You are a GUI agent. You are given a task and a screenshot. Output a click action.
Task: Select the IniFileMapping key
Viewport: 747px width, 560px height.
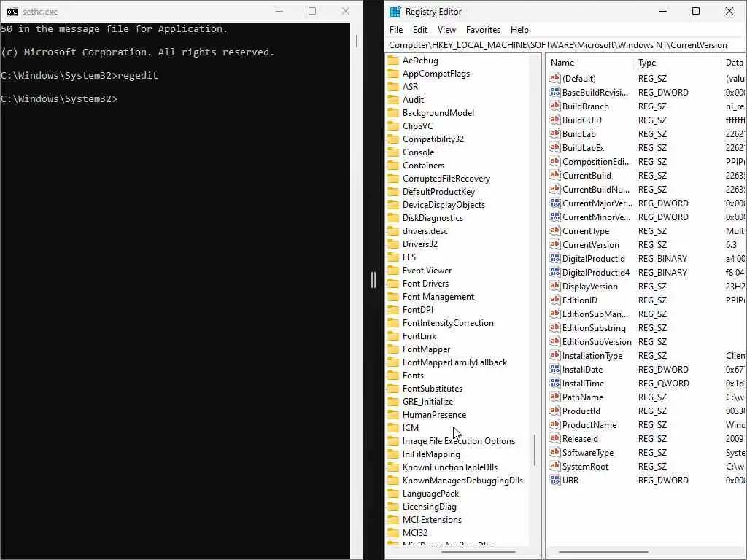coord(431,454)
